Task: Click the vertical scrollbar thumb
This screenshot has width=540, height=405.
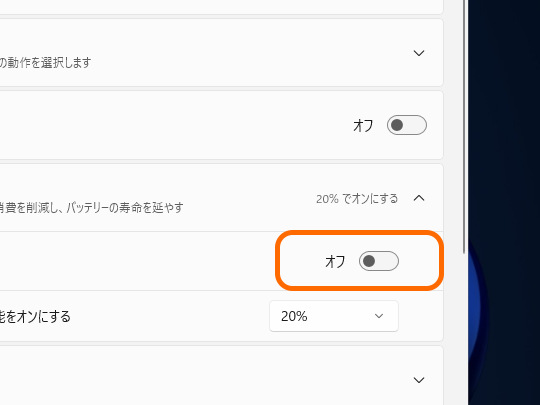Action: pyautogui.click(x=465, y=127)
